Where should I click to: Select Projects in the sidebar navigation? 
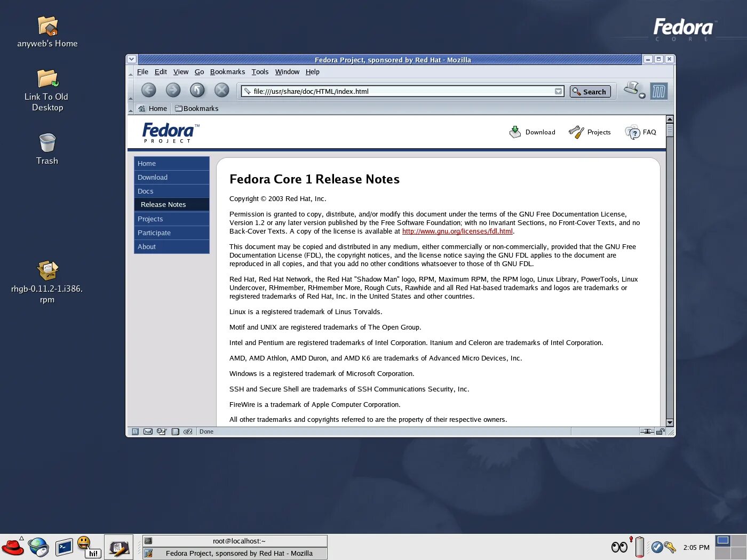pos(172,219)
